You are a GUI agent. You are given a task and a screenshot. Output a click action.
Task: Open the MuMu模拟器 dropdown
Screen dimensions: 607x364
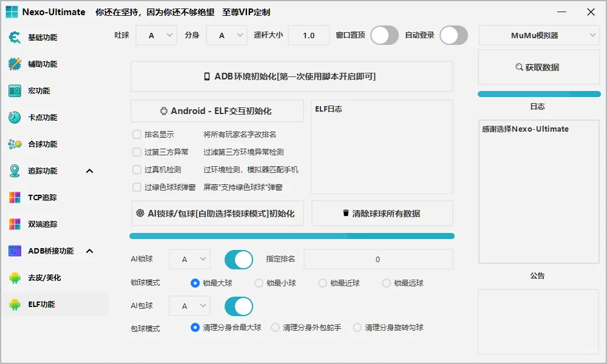[538, 35]
